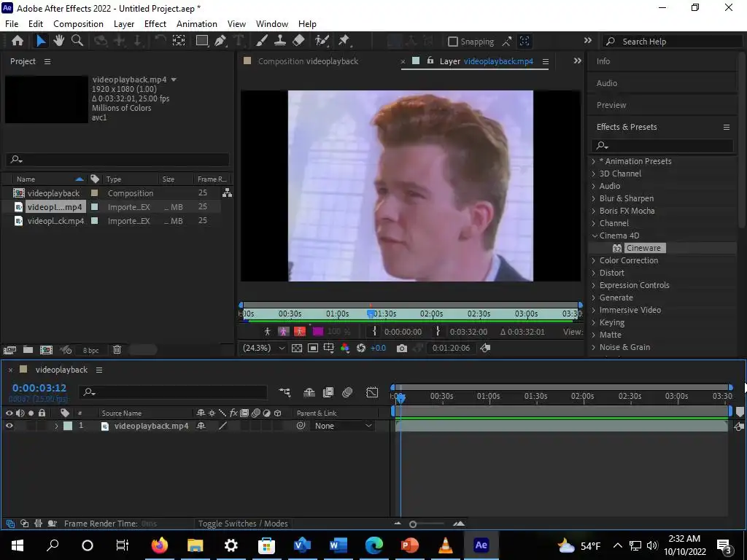Open the Project panel menu

point(47,61)
